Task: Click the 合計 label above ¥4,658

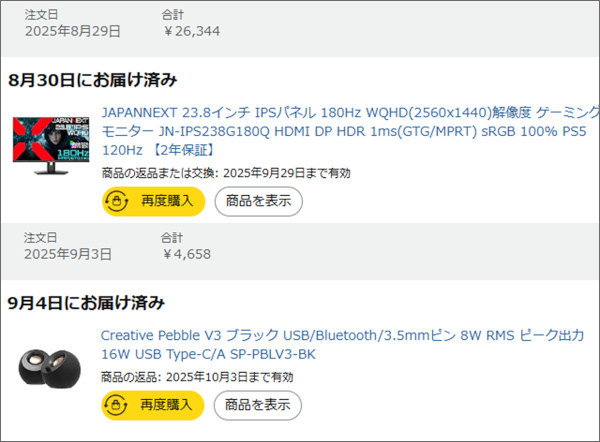Action: coord(172,238)
